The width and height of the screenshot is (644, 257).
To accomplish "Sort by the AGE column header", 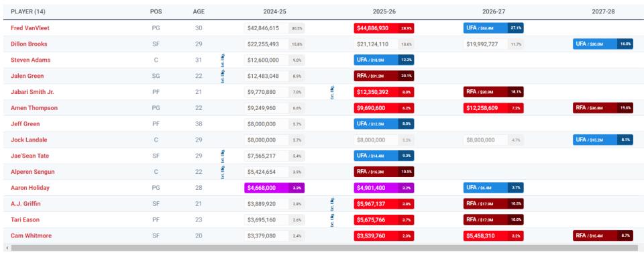I will point(199,11).
